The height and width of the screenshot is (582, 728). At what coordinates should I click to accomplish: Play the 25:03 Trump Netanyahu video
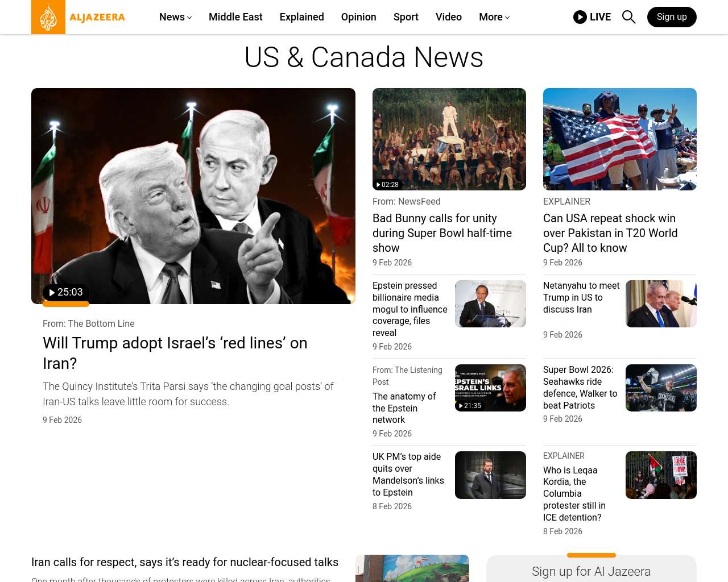tap(66, 292)
